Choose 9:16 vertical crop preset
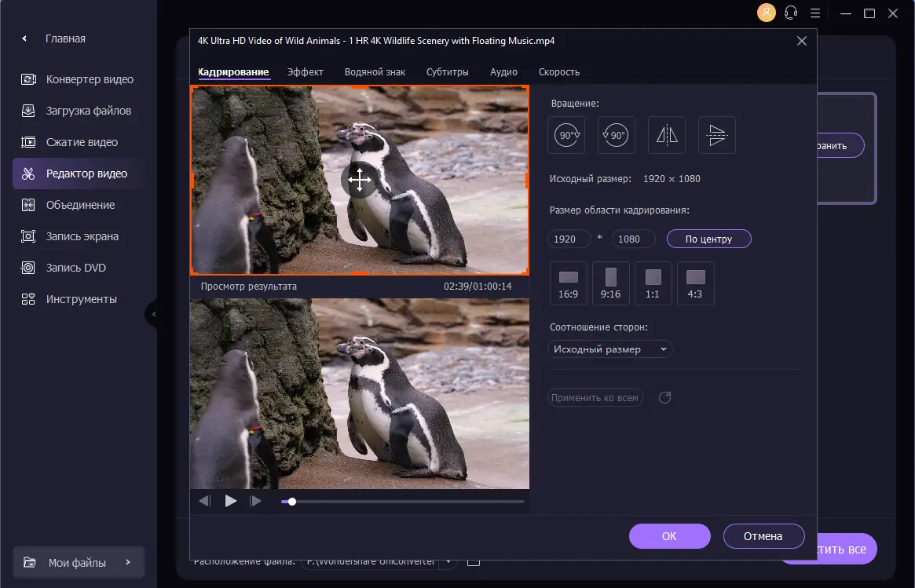 point(611,283)
